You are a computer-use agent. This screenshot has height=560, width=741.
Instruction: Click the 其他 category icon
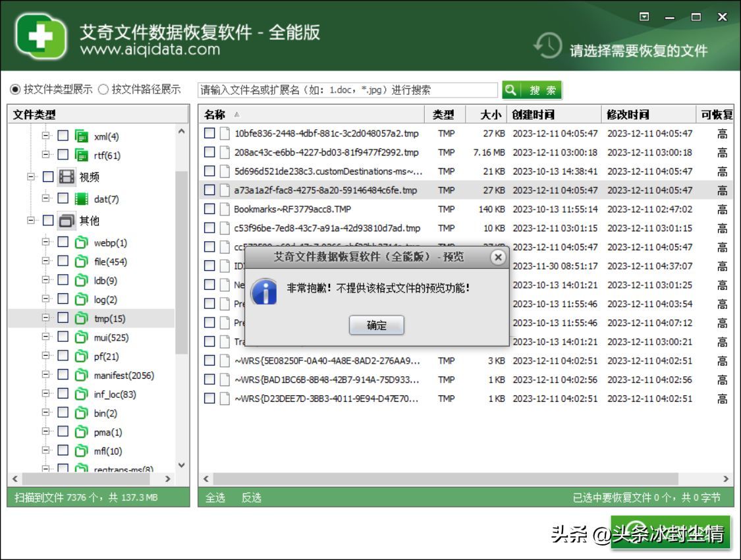[67, 220]
